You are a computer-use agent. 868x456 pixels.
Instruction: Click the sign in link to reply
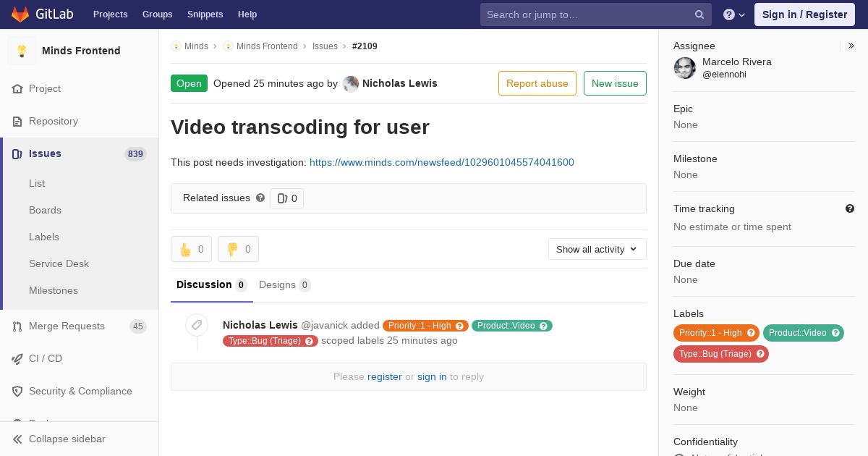pyautogui.click(x=432, y=376)
